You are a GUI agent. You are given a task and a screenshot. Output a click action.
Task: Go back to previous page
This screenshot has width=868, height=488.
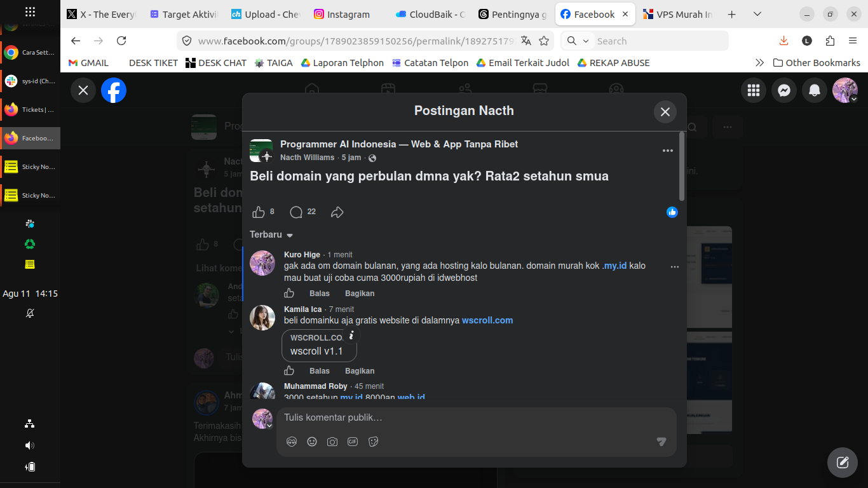coord(76,41)
